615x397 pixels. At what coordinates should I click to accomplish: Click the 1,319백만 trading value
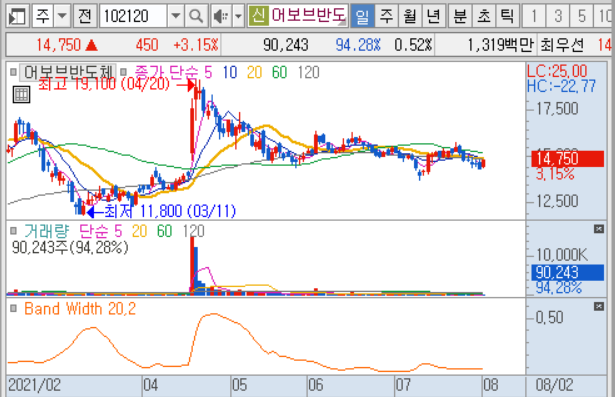point(500,45)
